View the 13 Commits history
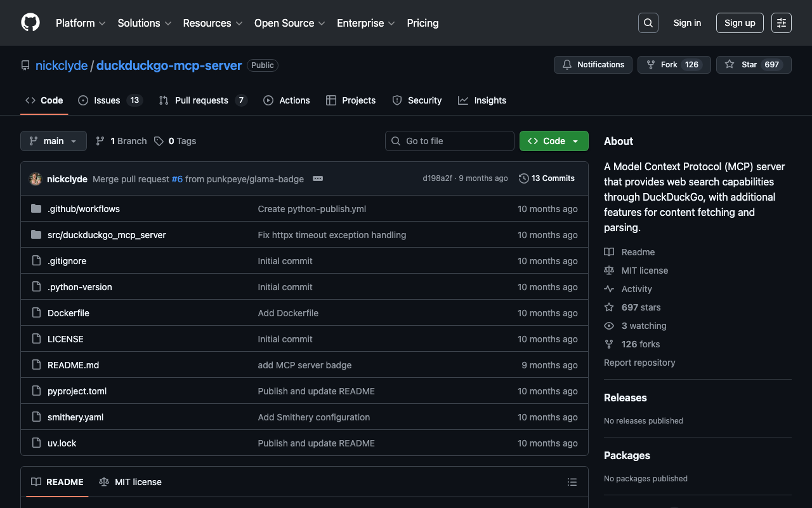The image size is (812, 508). tap(546, 178)
